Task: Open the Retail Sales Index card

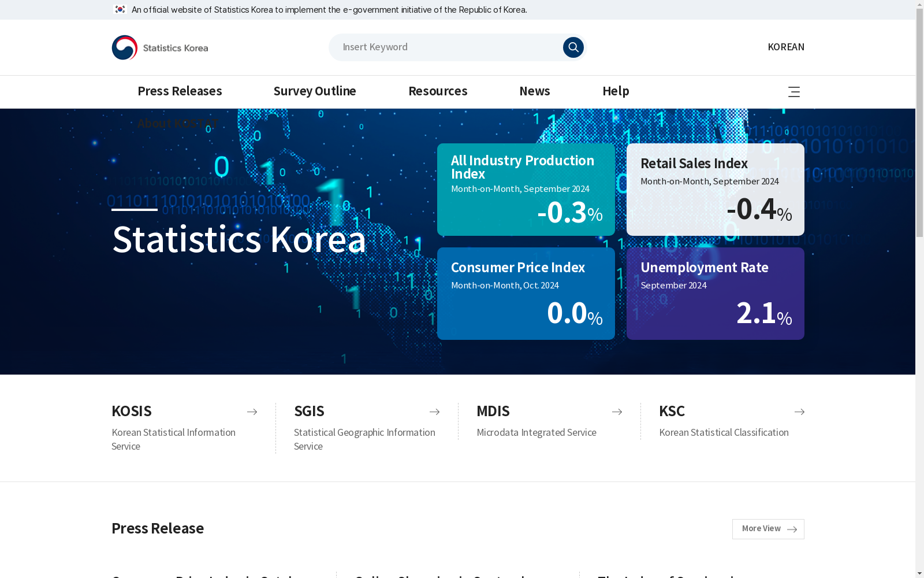Action: pos(716,190)
